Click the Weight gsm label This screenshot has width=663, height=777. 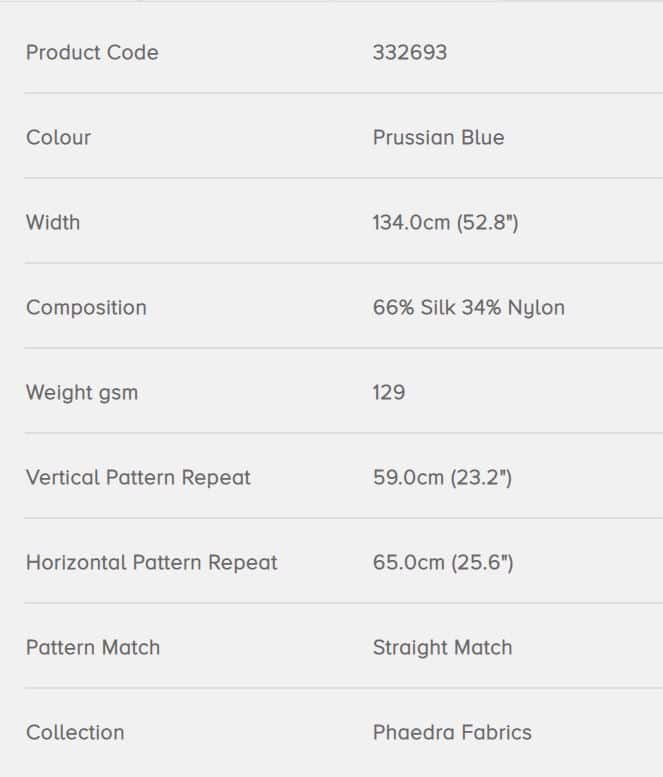click(x=82, y=393)
